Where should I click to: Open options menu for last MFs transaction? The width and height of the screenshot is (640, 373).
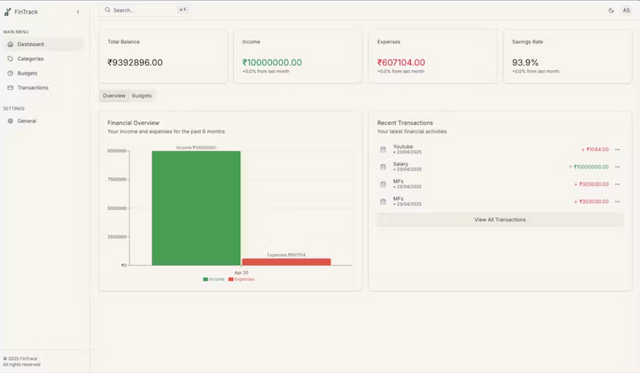coord(617,202)
